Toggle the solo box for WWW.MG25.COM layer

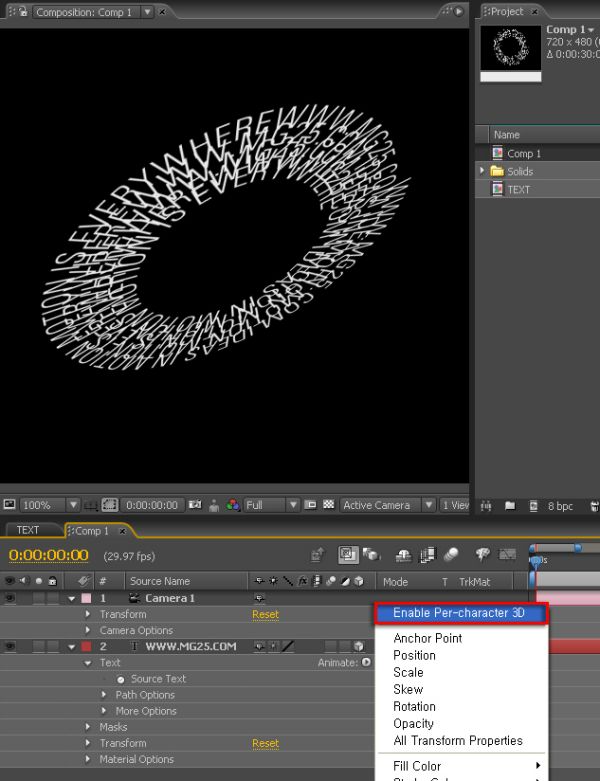38,647
